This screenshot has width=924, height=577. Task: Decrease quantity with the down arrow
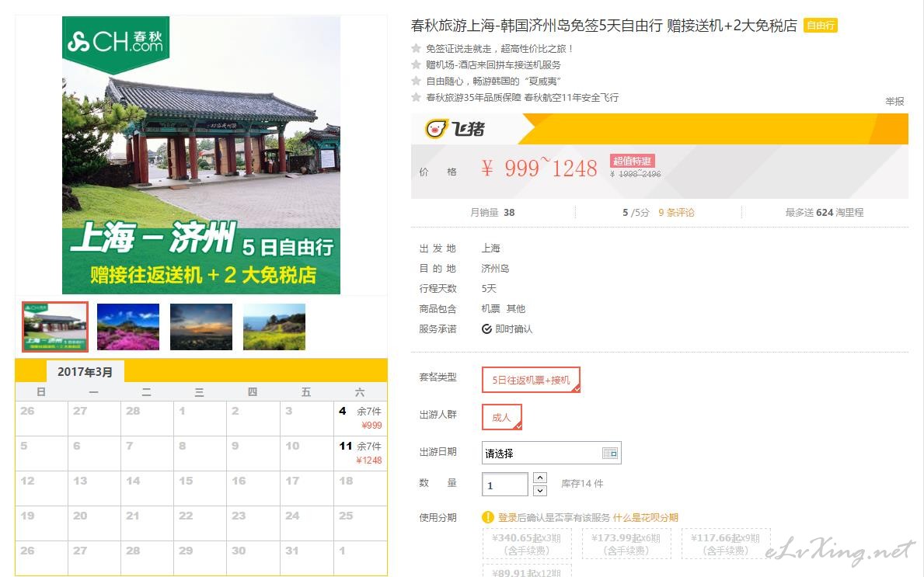[x=540, y=491]
